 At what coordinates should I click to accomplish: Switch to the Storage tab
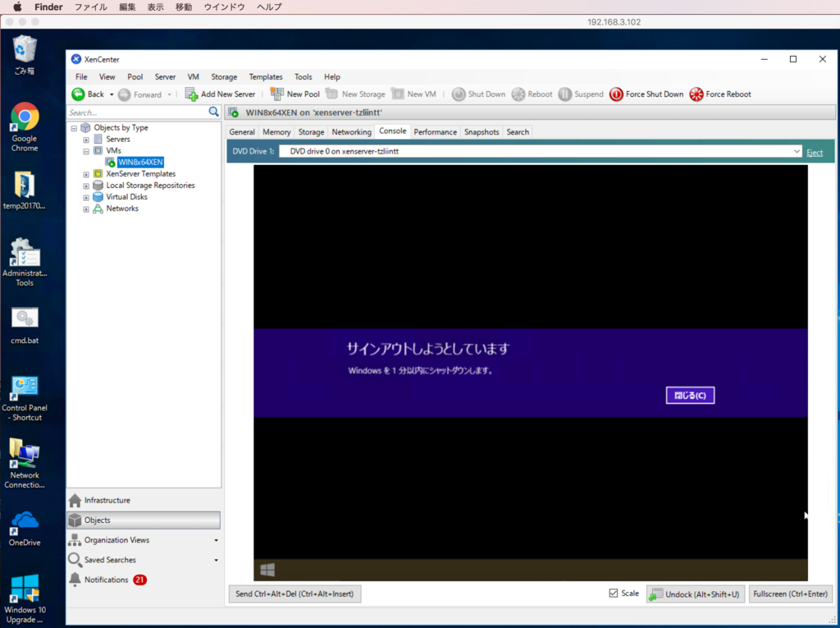[x=311, y=132]
